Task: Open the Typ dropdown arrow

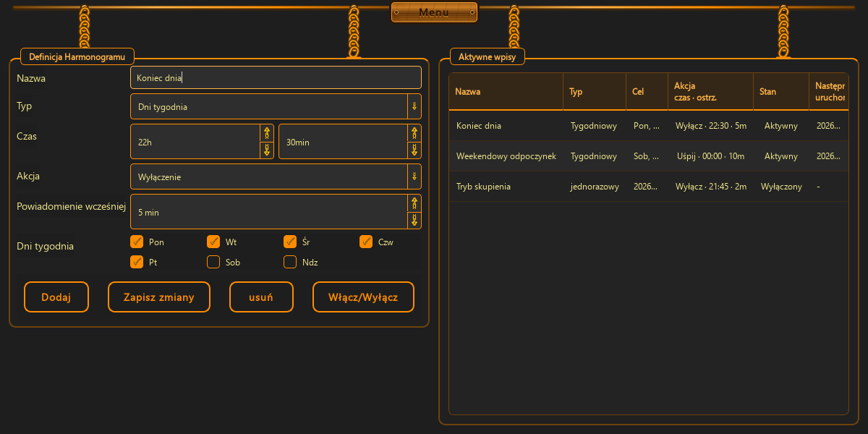Action: coord(414,106)
